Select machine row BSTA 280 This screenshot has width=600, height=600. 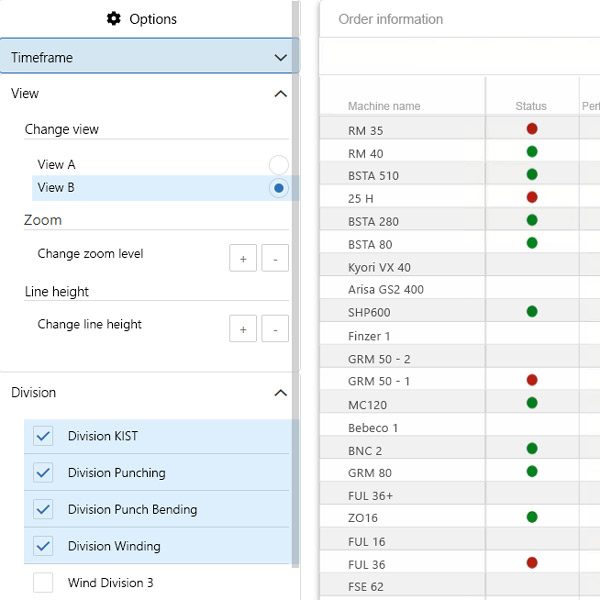pos(460,219)
